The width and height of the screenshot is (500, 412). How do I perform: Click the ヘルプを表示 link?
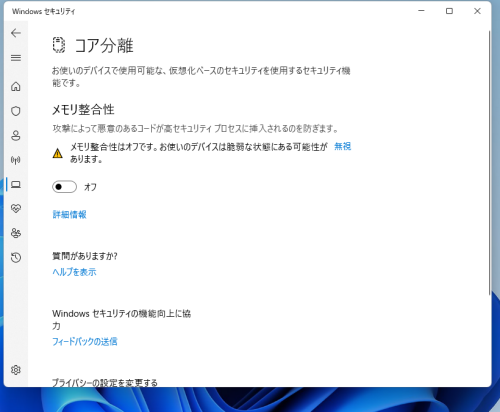pyautogui.click(x=74, y=272)
